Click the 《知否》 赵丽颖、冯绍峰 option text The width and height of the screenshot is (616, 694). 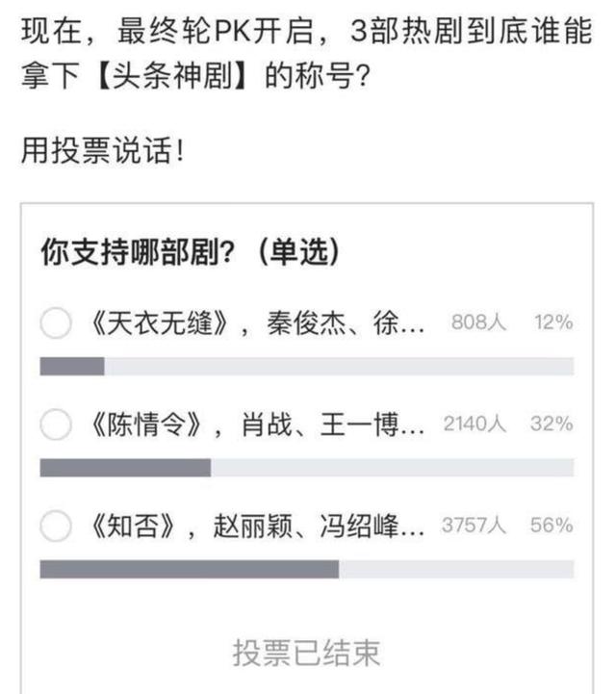coord(257,526)
